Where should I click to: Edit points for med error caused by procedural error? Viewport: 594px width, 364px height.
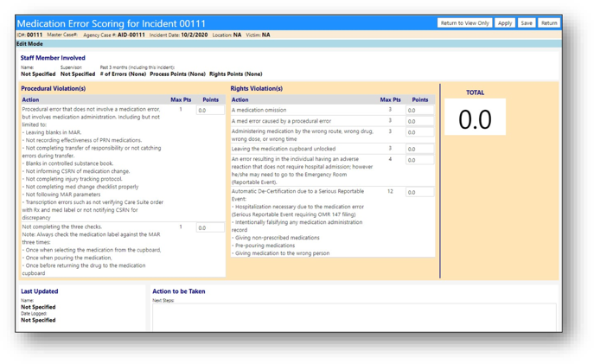[419, 121]
